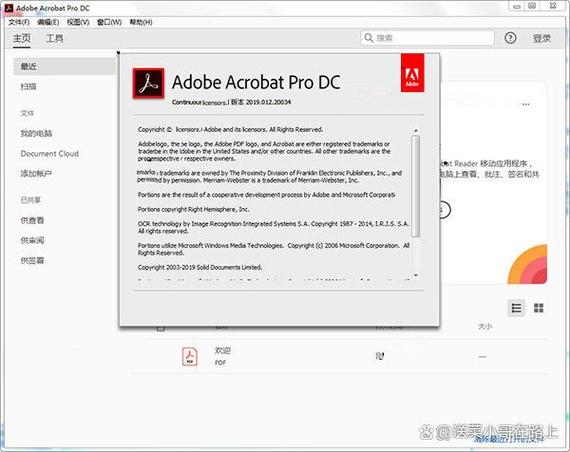This screenshot has height=452, width=570.
Task: Minimize the Acrobat window
Action: coord(517,6)
